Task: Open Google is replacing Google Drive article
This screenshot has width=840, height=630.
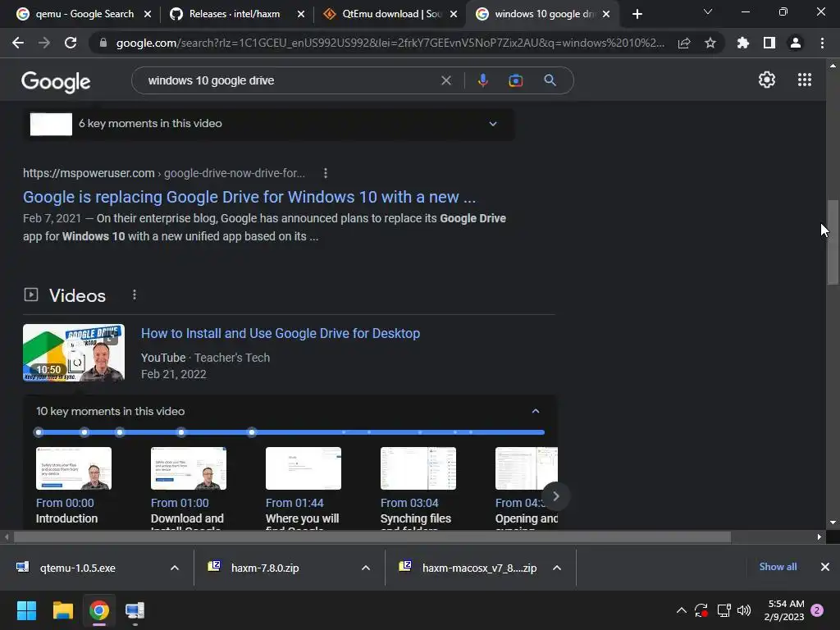Action: coord(249,197)
